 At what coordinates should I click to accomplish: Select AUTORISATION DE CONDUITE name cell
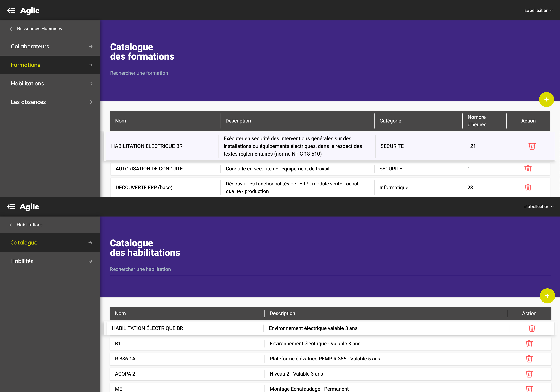pos(149,169)
